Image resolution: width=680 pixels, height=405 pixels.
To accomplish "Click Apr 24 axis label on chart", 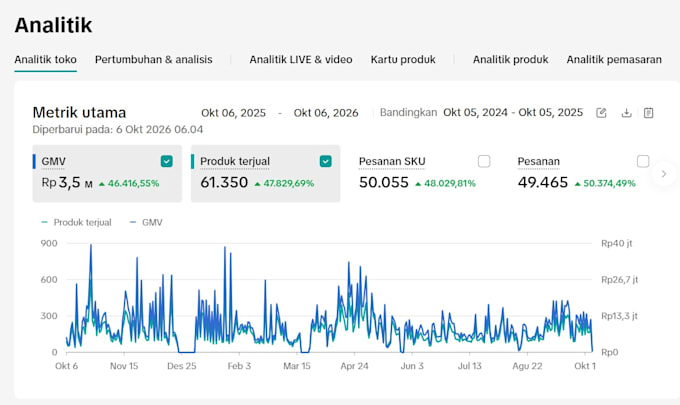I will [x=354, y=366].
